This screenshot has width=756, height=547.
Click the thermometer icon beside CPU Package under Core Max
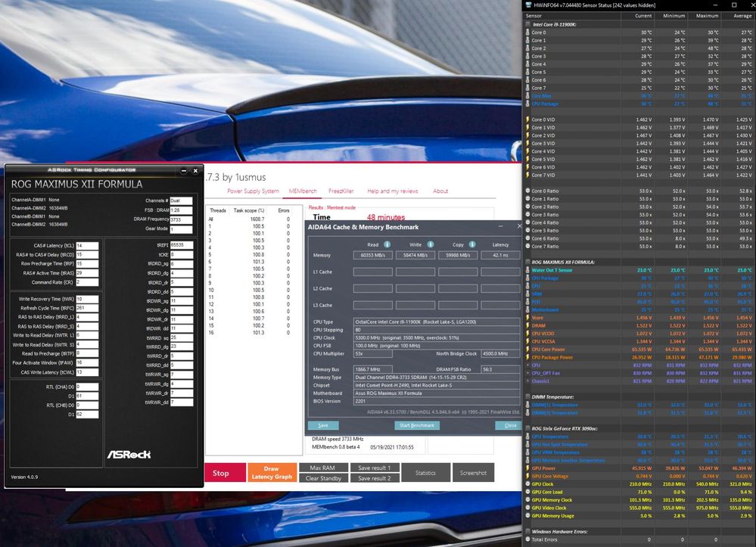[527, 104]
